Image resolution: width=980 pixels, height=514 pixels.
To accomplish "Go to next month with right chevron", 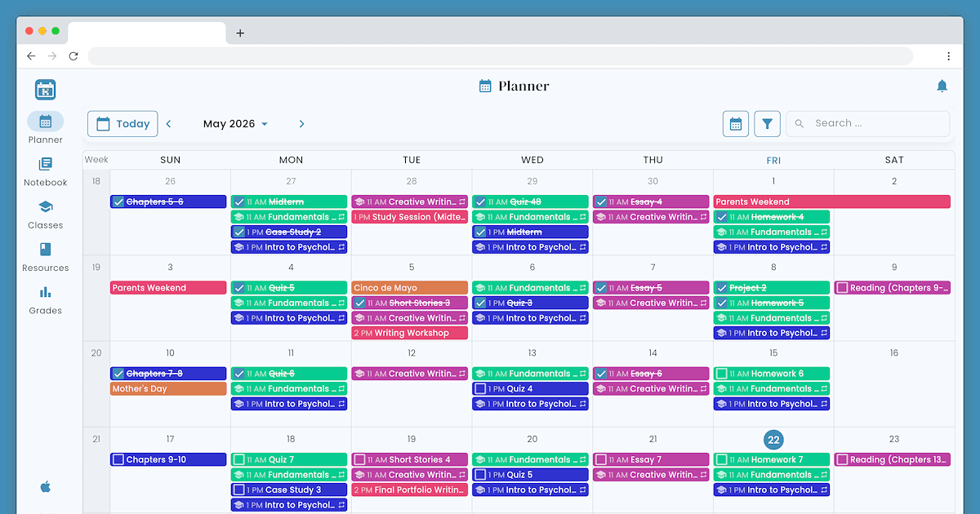I will (x=301, y=124).
